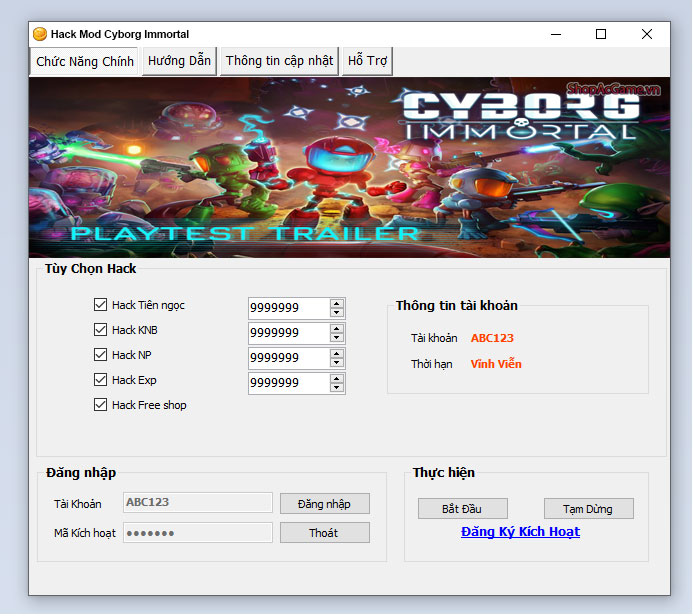693x616 pixels.
Task: Increase the Hack Exp value with up arrow
Action: (x=337, y=379)
